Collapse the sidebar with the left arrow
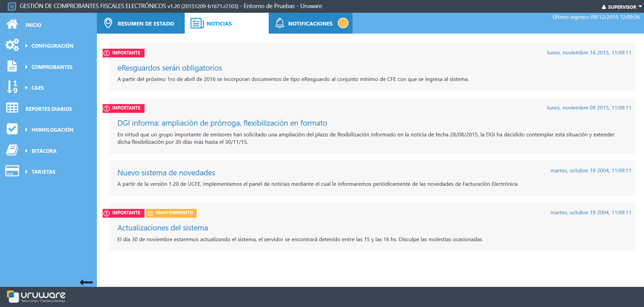The height and width of the screenshot is (307, 644). tap(86, 282)
